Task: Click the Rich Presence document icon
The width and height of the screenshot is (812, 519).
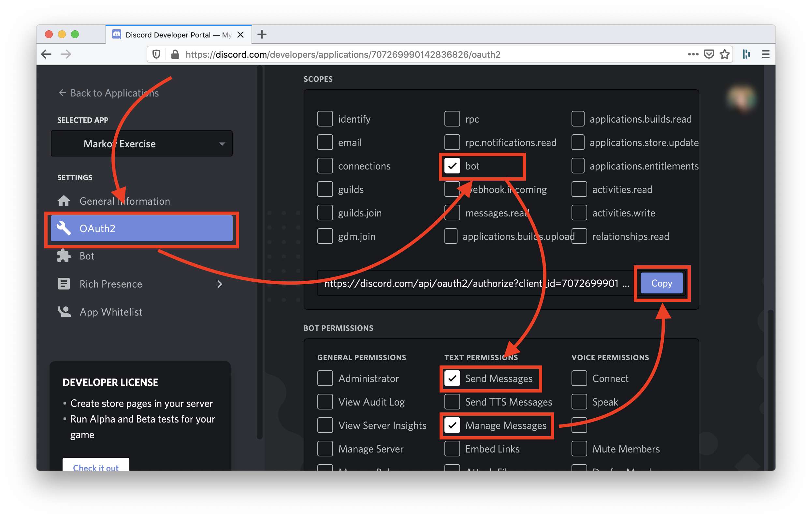Action: [64, 284]
